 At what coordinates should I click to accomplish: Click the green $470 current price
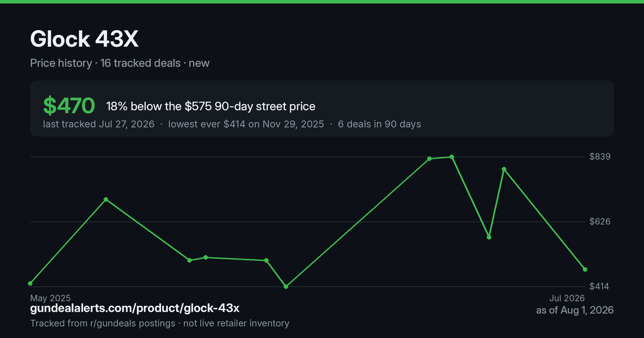tap(69, 106)
